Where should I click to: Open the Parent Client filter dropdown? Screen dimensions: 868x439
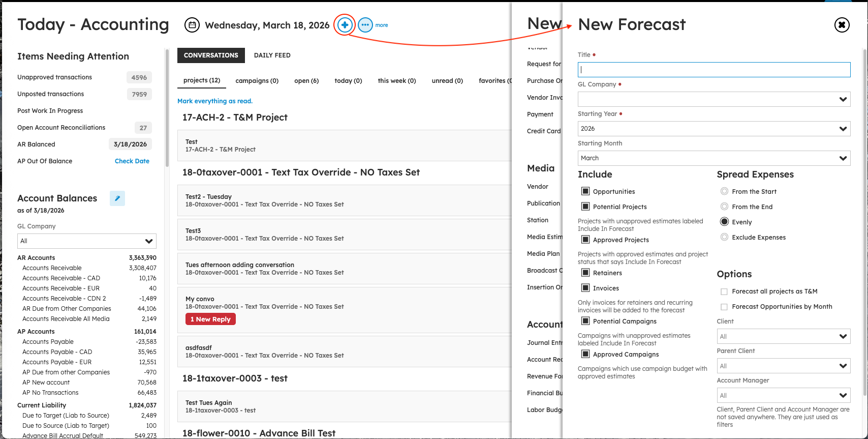[783, 366]
